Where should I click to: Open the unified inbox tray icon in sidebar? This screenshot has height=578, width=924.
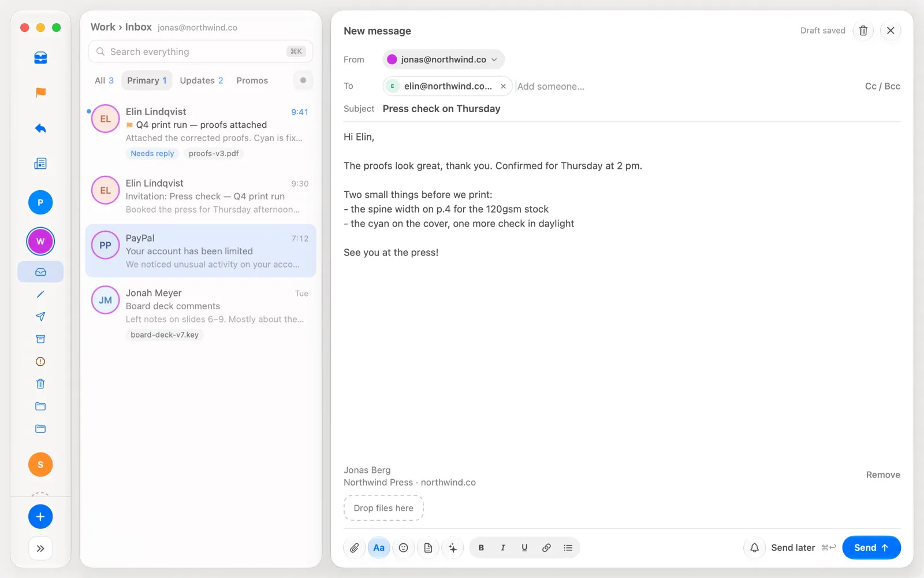point(40,58)
